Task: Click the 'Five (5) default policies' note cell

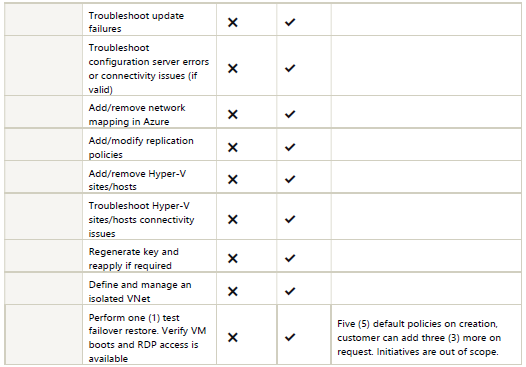Action: pyautogui.click(x=426, y=335)
